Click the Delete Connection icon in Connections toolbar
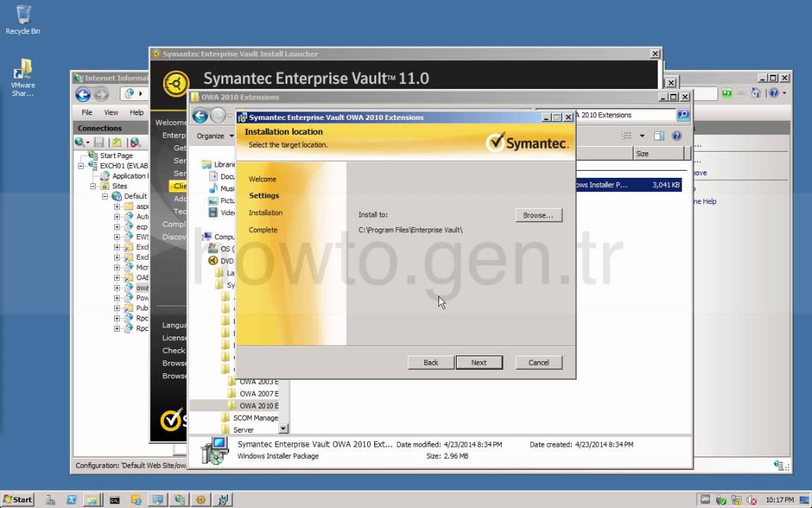 pyautogui.click(x=135, y=142)
